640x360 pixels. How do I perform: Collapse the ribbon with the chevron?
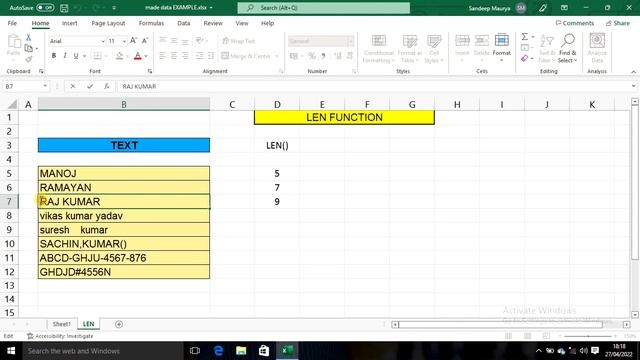pyautogui.click(x=633, y=72)
